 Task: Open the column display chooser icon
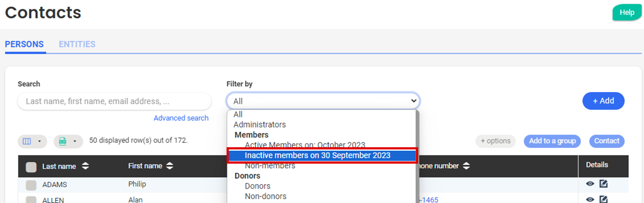click(x=27, y=141)
